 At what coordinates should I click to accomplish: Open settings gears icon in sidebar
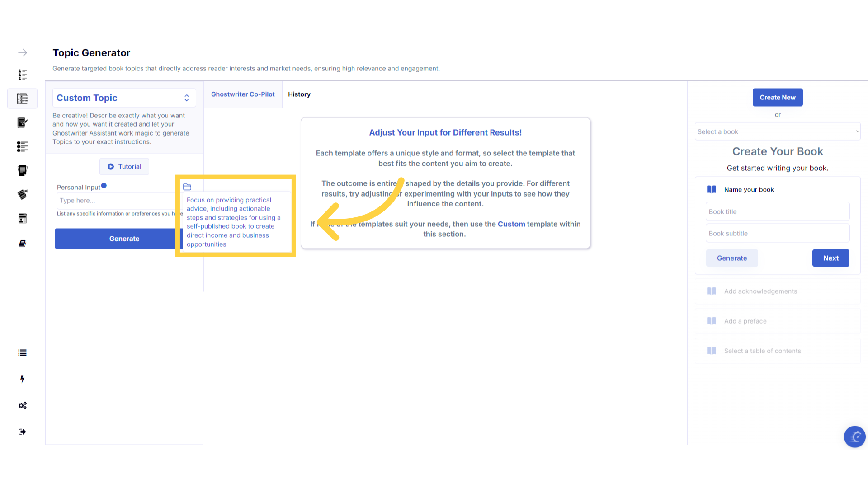(x=22, y=405)
